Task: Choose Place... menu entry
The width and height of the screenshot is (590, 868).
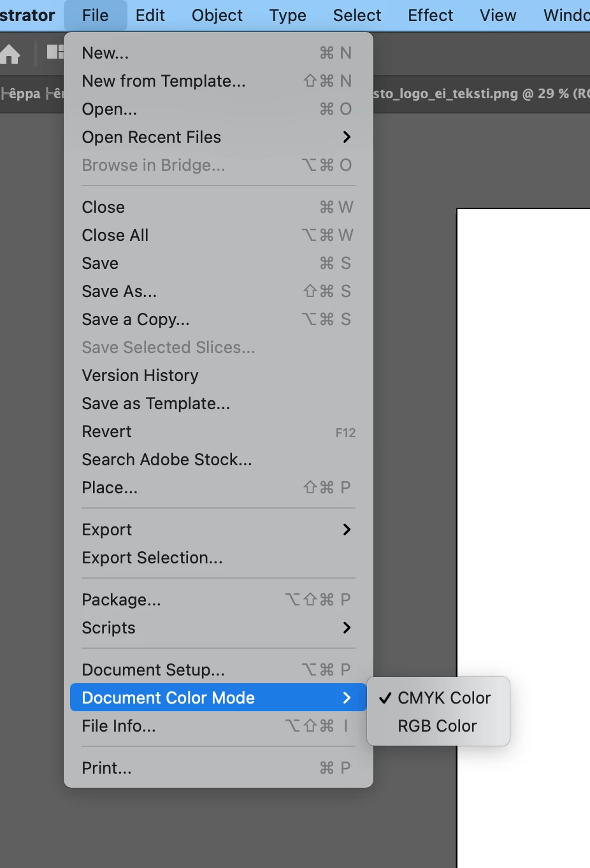Action: click(x=219, y=488)
